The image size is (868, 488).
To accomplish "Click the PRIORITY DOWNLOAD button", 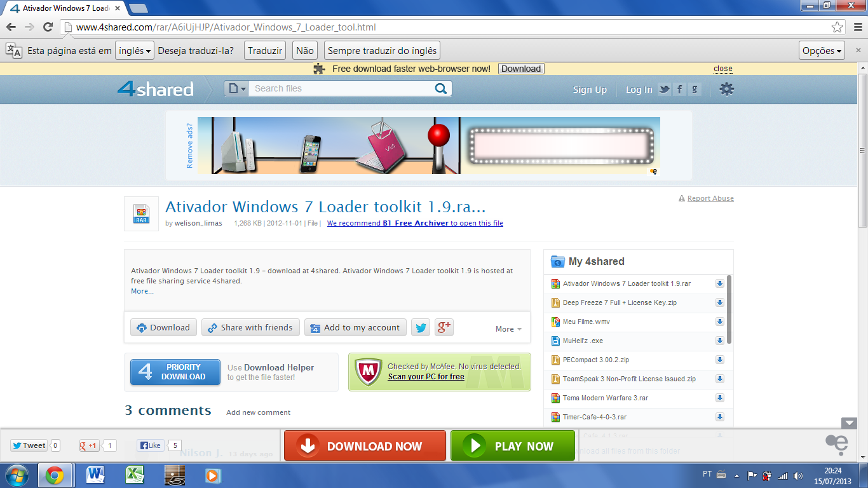I will coord(175,372).
